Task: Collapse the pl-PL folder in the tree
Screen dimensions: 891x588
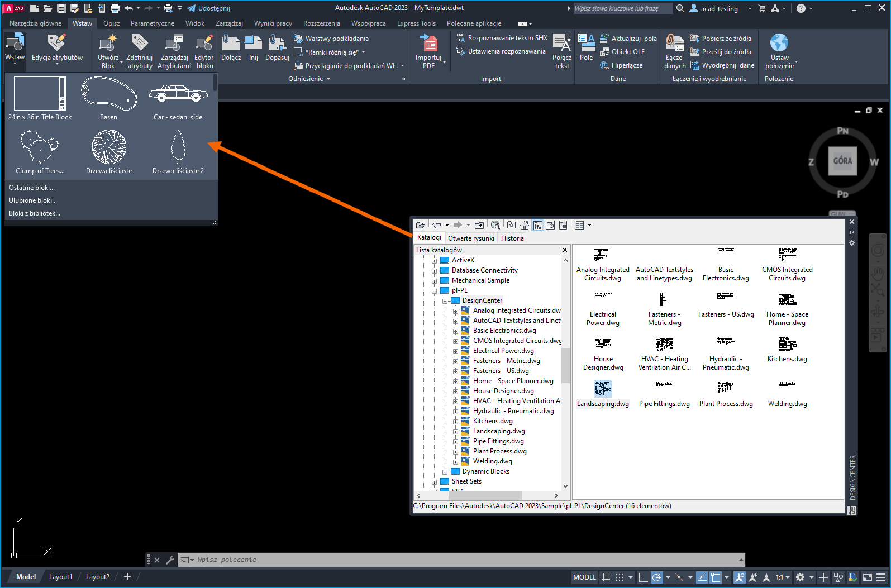Action: click(434, 291)
